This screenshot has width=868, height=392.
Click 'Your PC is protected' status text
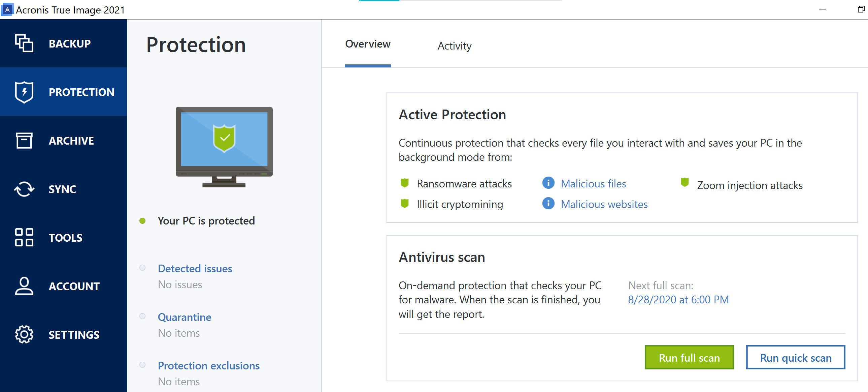pyautogui.click(x=206, y=221)
